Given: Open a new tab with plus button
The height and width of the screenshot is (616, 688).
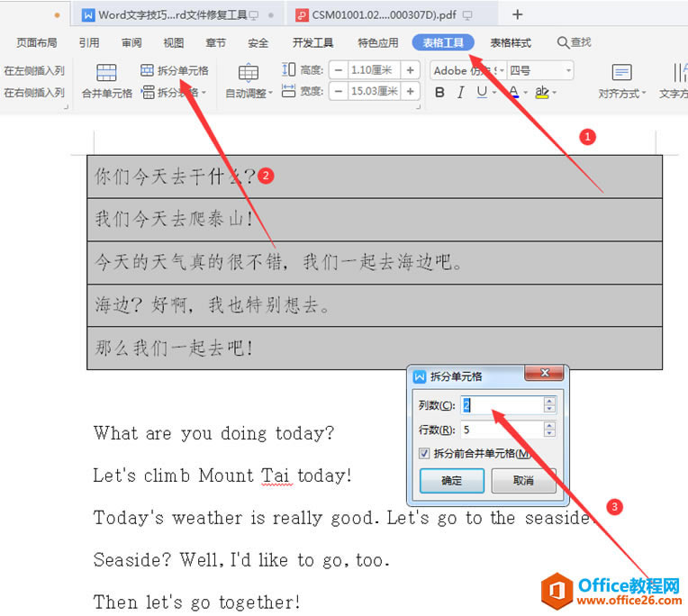Looking at the screenshot, I should 517,14.
